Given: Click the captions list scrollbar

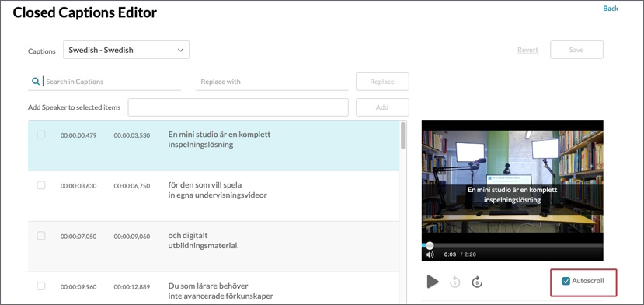Looking at the screenshot, I should pyautogui.click(x=403, y=135).
